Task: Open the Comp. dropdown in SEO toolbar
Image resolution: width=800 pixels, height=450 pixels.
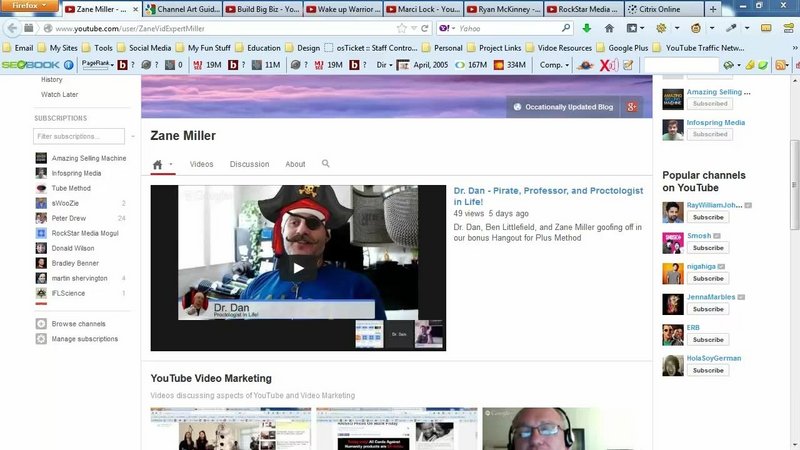Action: tap(554, 65)
